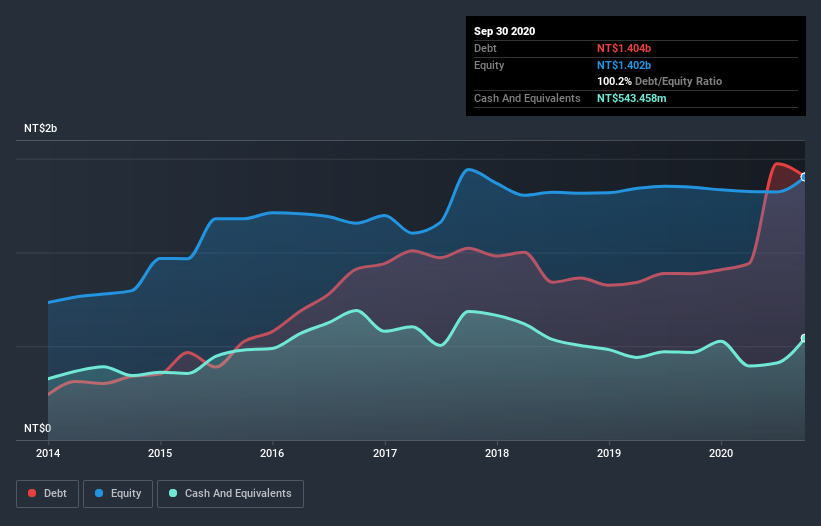
Task: Click the Equity row label in tooltip
Action: pos(489,65)
